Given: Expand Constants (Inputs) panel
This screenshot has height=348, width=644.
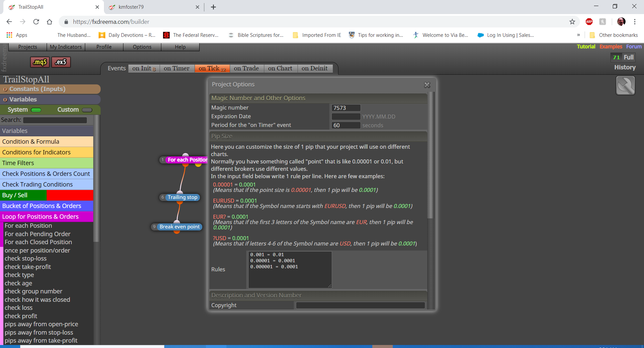Looking at the screenshot, I should point(50,89).
